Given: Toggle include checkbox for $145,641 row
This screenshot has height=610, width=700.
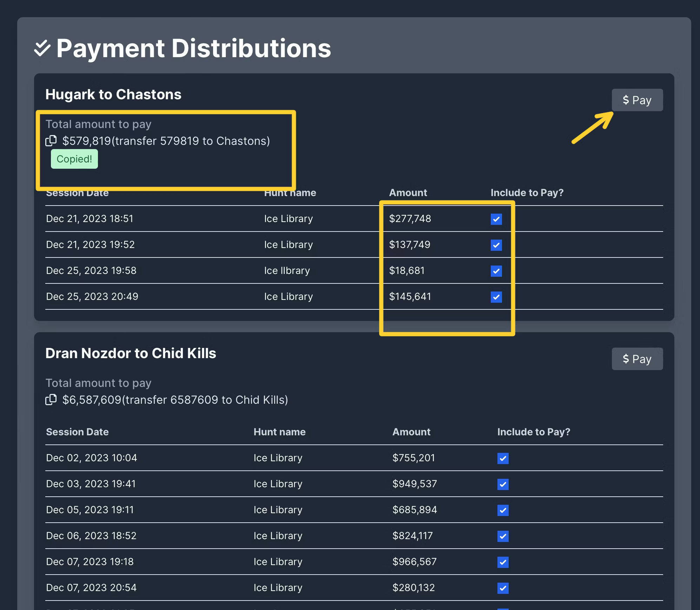Looking at the screenshot, I should (x=496, y=297).
